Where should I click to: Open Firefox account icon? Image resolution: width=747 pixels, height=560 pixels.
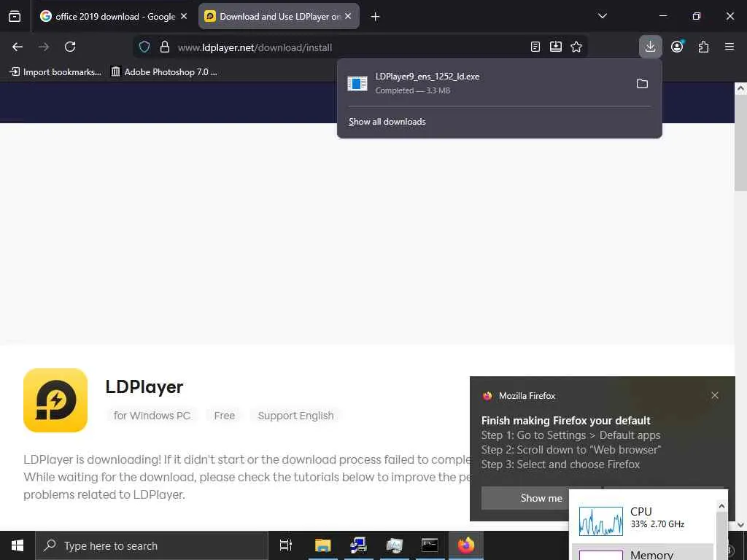tap(677, 47)
